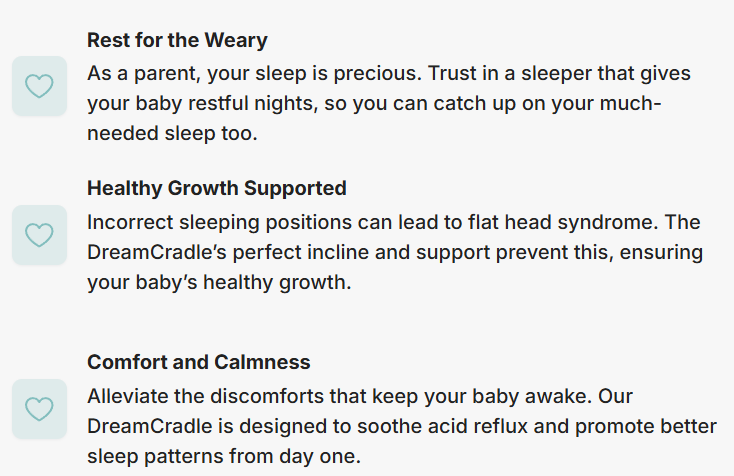Click the word 'DreamCradle's' in the Healthy Growth text
734x476 pixels.
tap(153, 251)
